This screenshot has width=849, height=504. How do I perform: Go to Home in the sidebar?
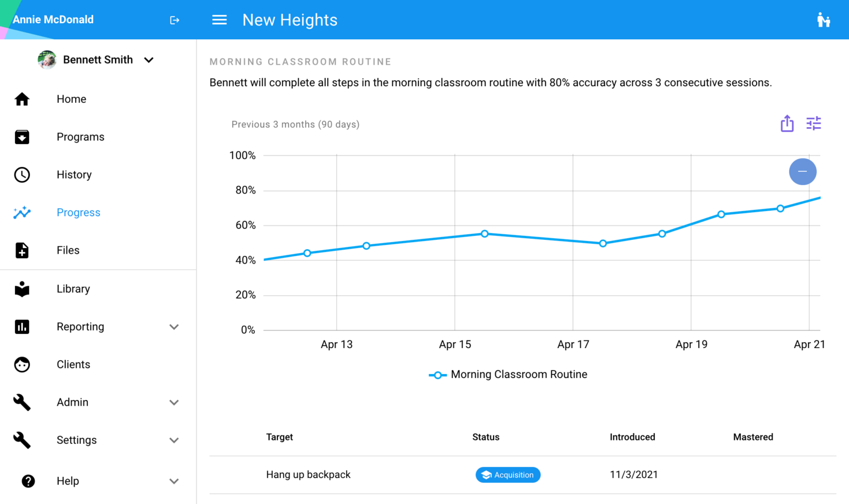(x=71, y=99)
